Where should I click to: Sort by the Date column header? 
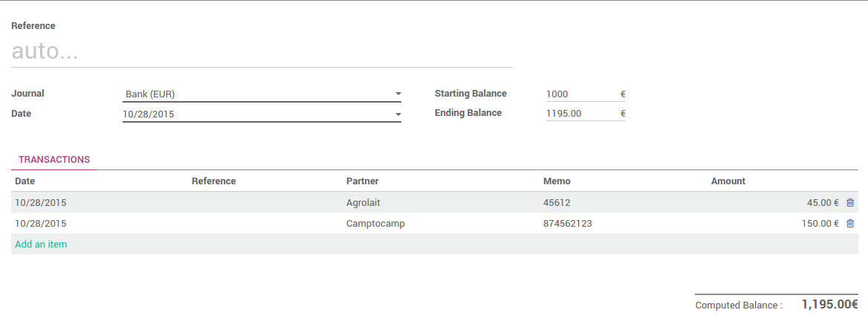tap(25, 181)
